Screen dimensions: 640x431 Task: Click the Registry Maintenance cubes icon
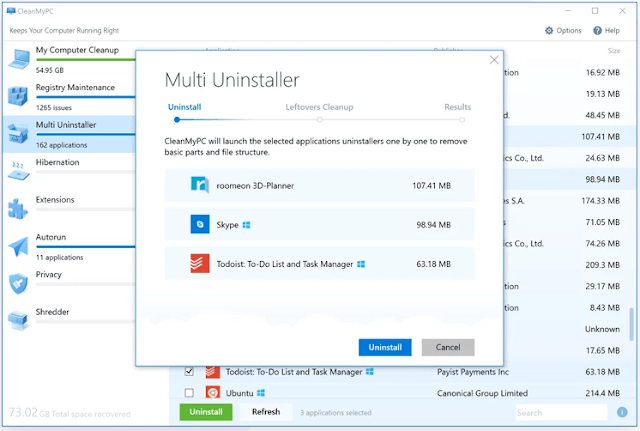tap(18, 96)
